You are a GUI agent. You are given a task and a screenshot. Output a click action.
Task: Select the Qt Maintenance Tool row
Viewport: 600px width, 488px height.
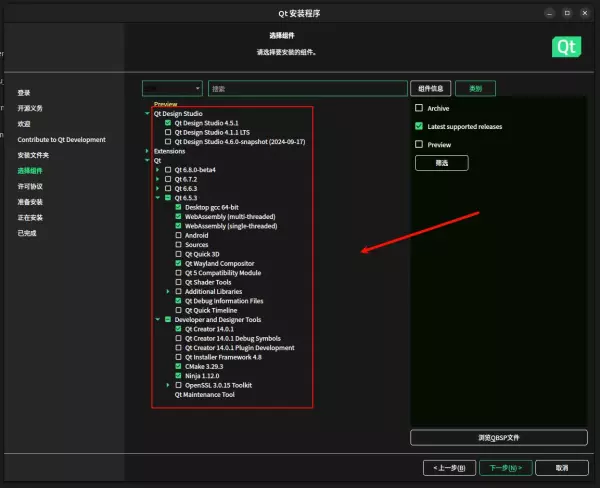[x=205, y=395]
